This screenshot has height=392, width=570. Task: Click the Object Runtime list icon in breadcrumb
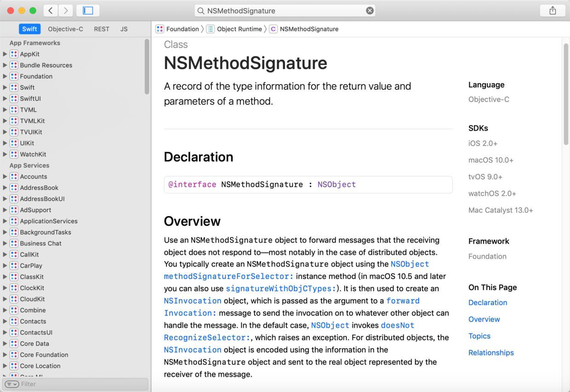tap(210, 29)
